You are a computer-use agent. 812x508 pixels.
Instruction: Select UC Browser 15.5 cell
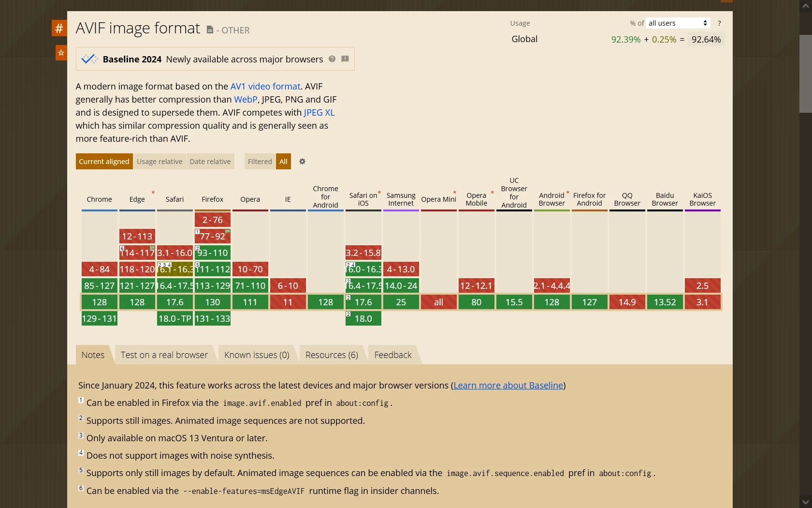(514, 302)
